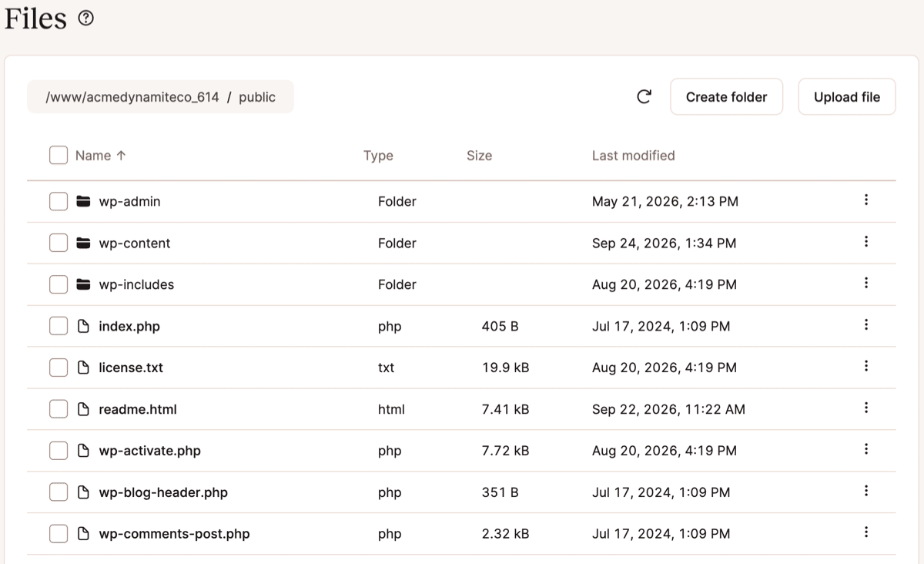Open the kebab menu for wp-activate.php
Image resolution: width=924 pixels, height=564 pixels.
point(866,450)
